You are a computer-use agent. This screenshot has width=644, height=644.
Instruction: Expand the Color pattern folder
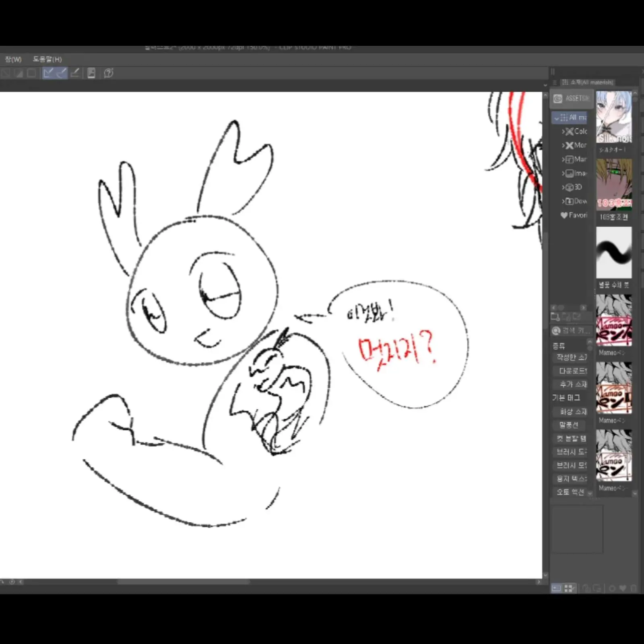point(563,131)
